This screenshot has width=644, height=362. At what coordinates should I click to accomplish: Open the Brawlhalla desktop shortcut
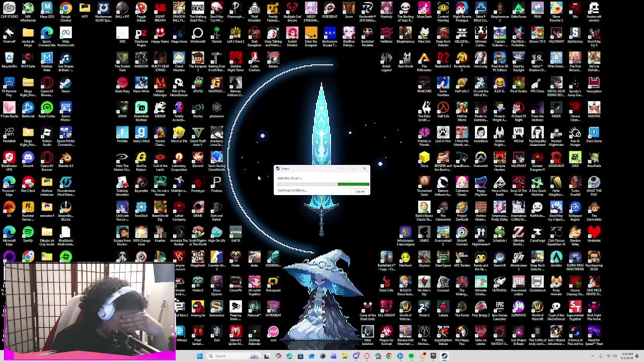(594, 160)
